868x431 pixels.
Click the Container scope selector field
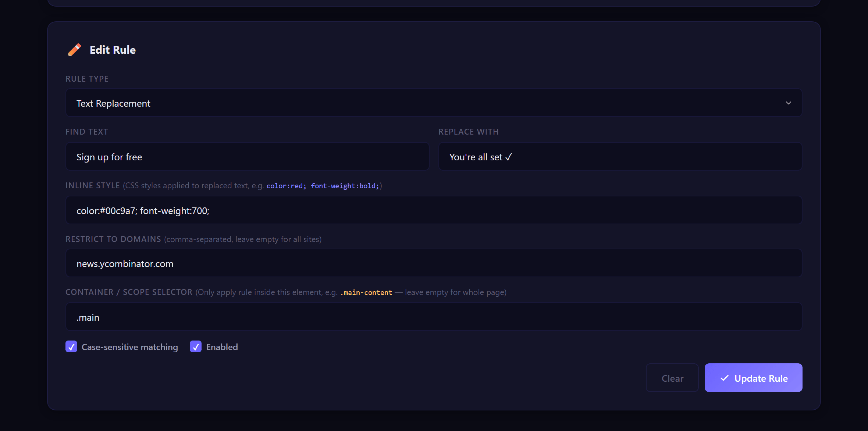coord(434,317)
